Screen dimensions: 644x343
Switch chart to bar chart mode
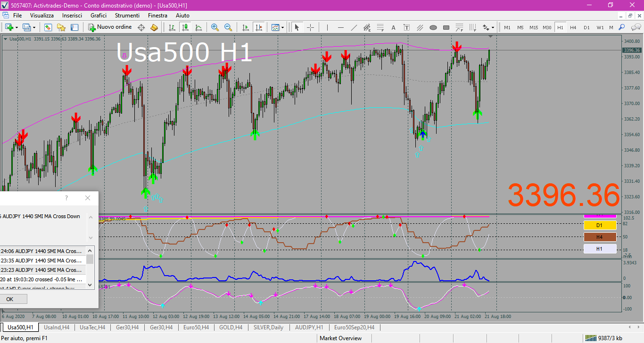[172, 27]
